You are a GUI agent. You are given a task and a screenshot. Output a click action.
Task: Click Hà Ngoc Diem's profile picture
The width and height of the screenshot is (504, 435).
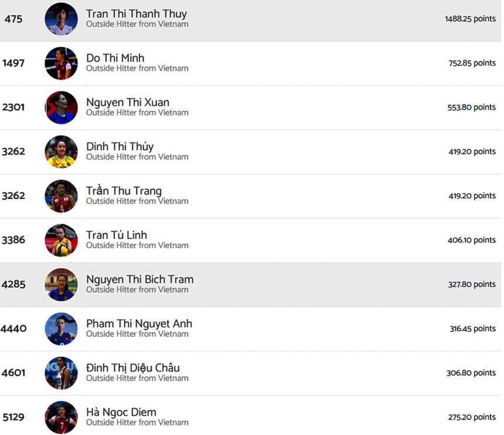pos(61,417)
